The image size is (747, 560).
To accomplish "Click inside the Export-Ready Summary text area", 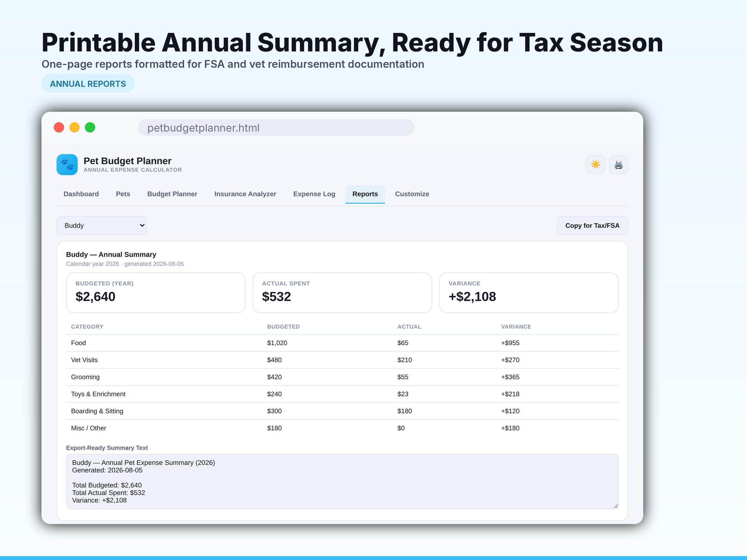I will pos(342,481).
